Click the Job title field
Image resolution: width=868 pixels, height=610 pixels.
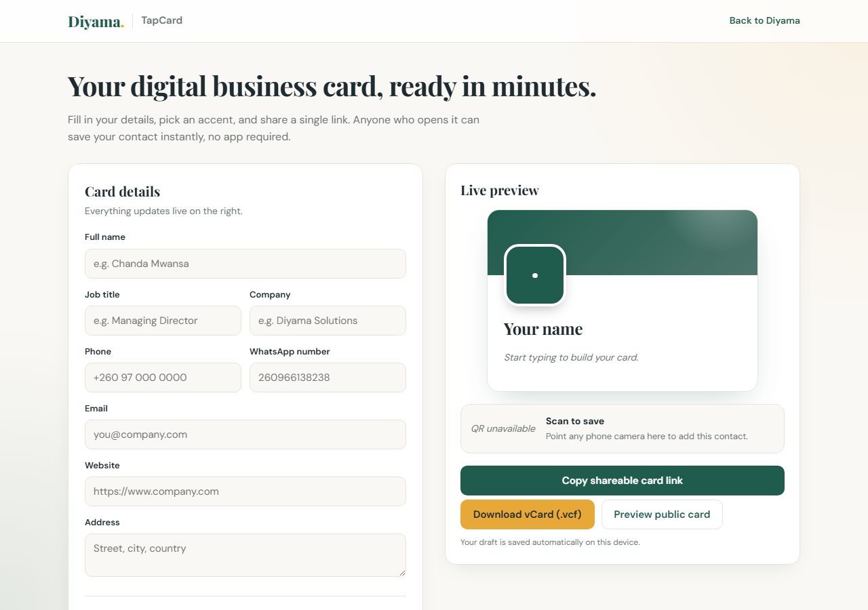tap(163, 321)
